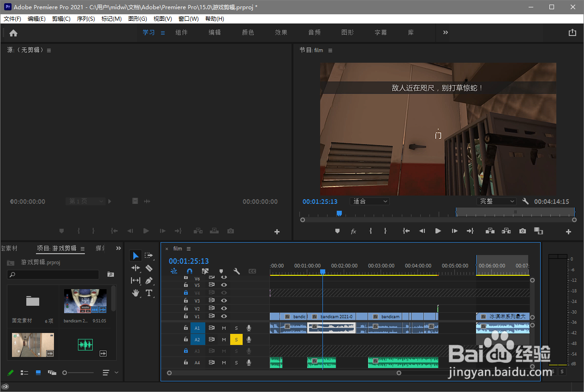This screenshot has height=392, width=584.
Task: Go to Home screen icon
Action: pos(13,33)
